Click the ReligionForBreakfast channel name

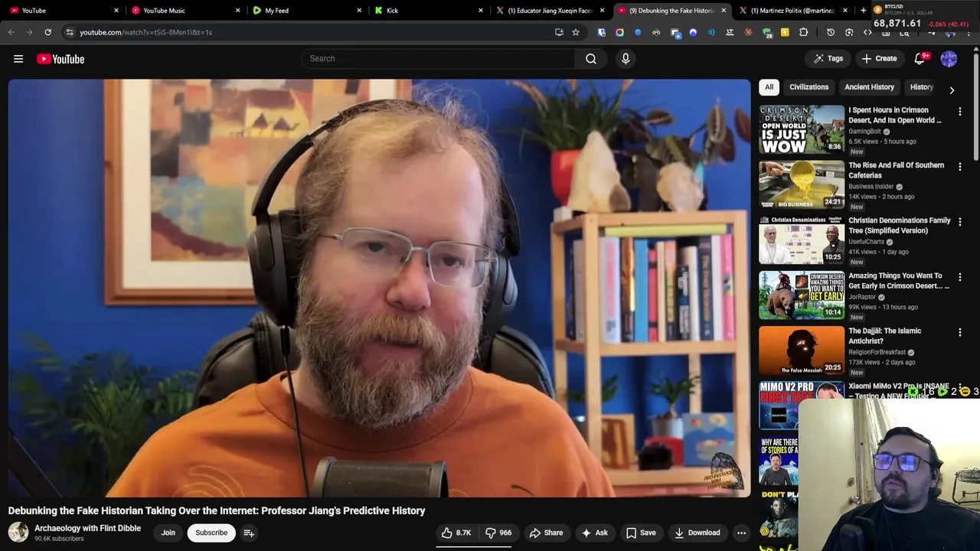coord(877,352)
